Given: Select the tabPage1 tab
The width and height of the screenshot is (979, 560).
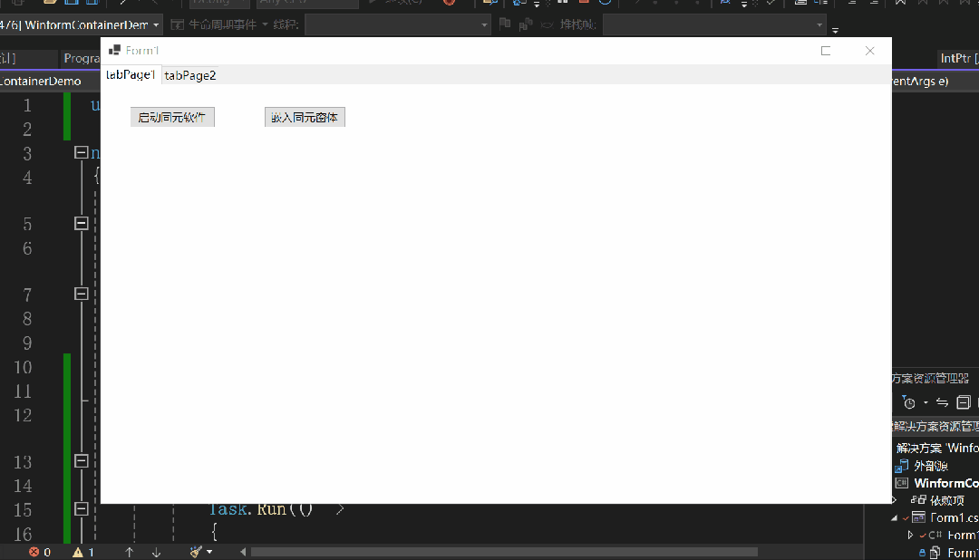Looking at the screenshot, I should click(x=131, y=75).
